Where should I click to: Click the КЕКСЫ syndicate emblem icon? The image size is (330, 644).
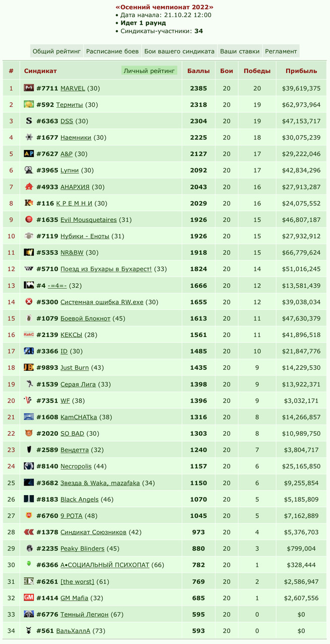coord(29,335)
